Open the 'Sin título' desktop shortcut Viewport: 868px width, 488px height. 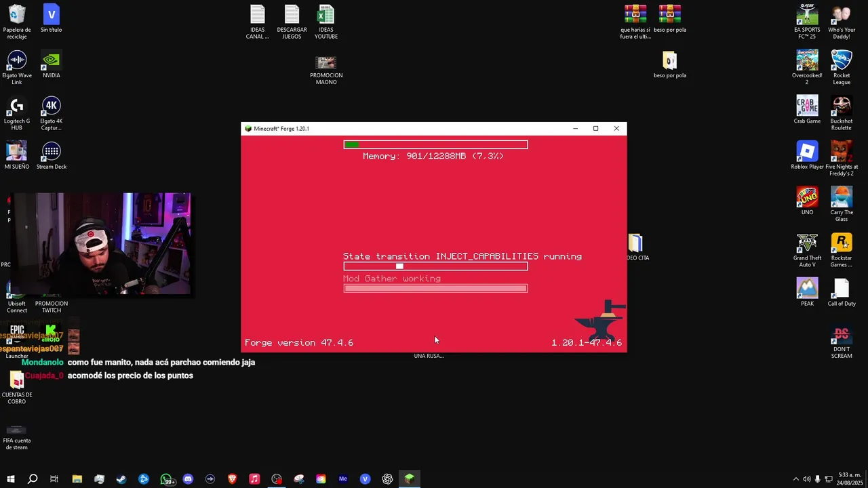point(51,19)
